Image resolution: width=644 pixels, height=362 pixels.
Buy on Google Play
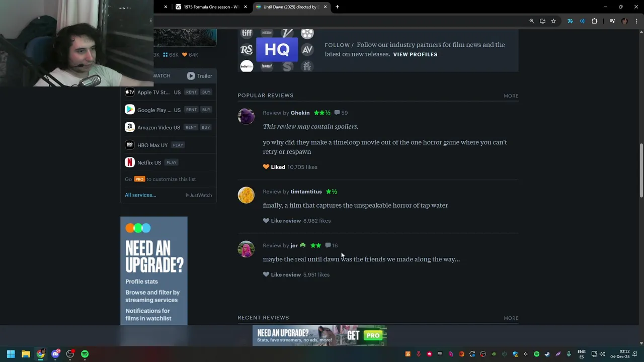[206, 110]
